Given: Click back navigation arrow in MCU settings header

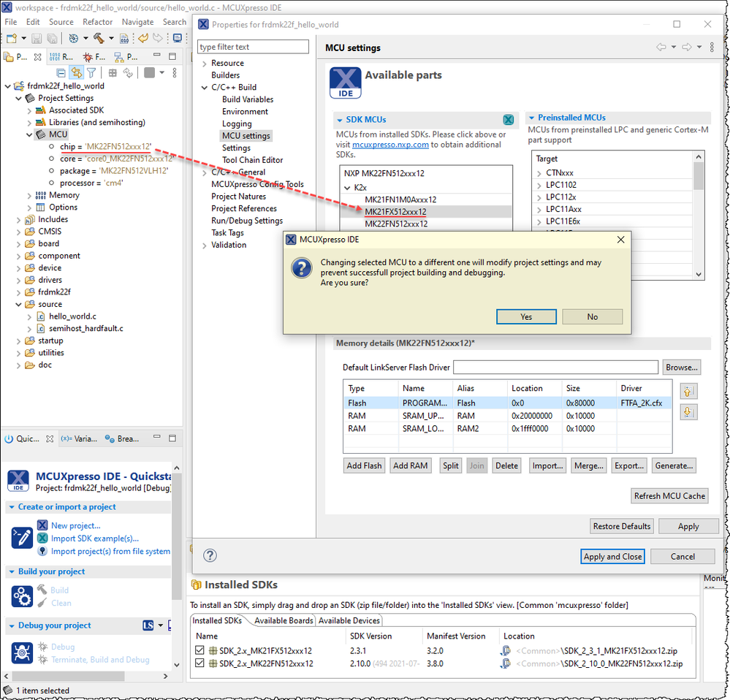Looking at the screenshot, I should click(x=661, y=47).
